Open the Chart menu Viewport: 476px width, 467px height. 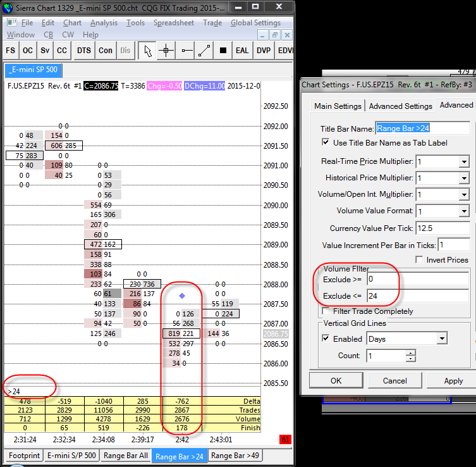pyautogui.click(x=72, y=23)
